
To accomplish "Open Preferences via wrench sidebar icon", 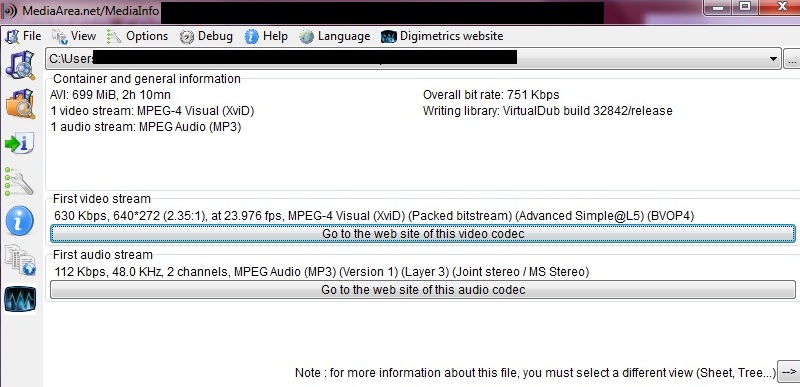I will [x=19, y=182].
